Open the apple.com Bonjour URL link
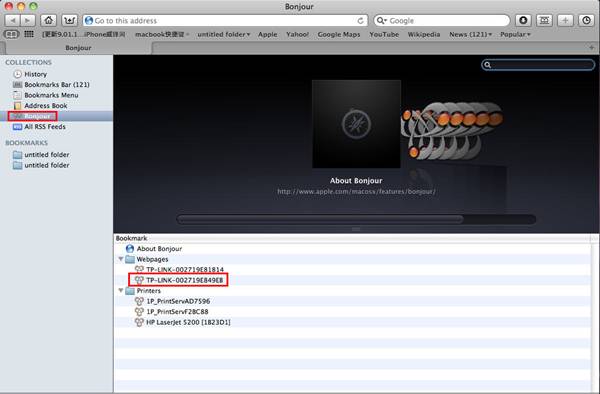Screen dimensions: 600x394 pos(356,191)
